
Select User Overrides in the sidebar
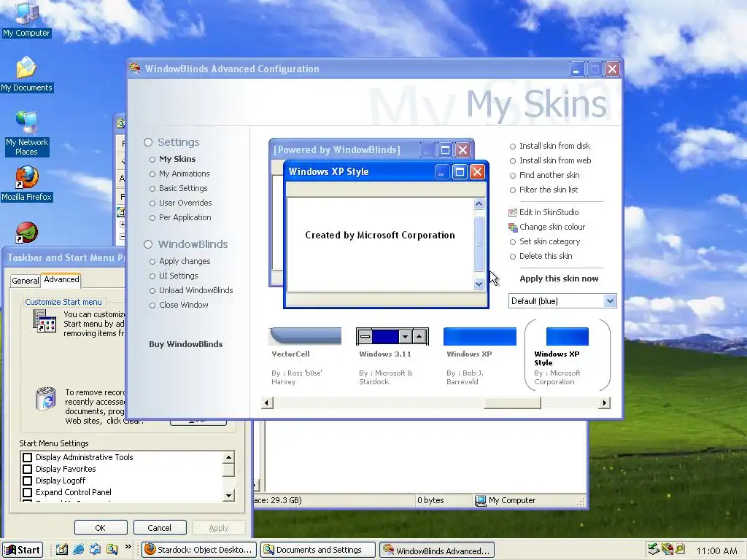(180, 203)
